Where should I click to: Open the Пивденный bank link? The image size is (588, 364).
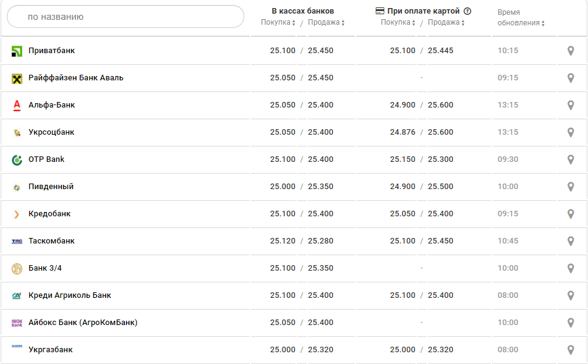click(51, 187)
